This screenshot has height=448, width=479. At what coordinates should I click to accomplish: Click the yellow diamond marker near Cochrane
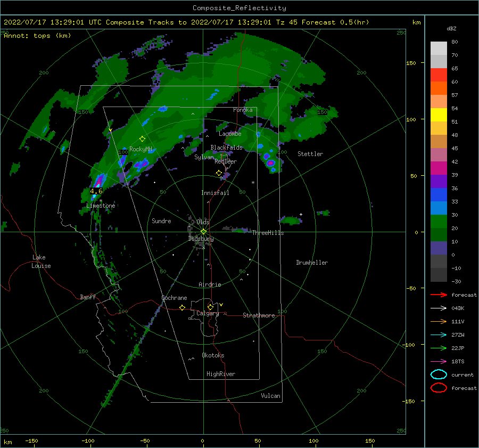[x=182, y=307]
